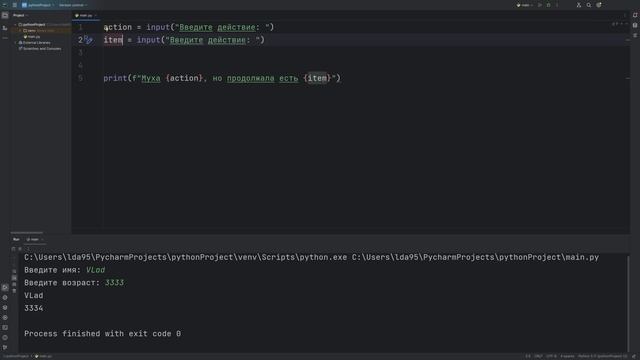Open more run actions menu
The image size is (640, 360).
[x=557, y=5]
